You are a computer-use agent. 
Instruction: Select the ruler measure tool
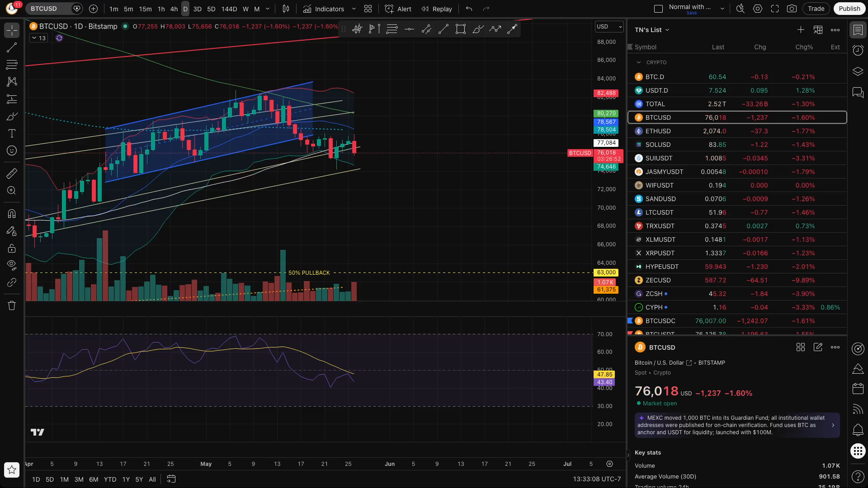(12, 173)
